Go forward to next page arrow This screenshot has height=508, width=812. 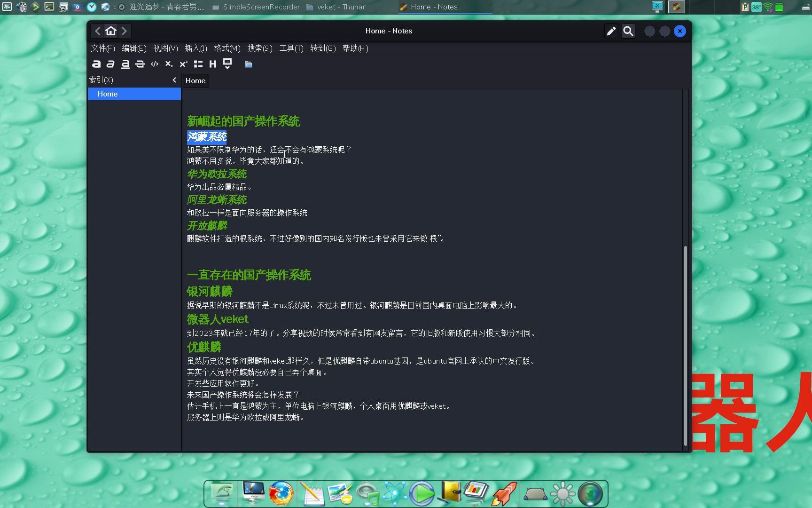[x=124, y=31]
